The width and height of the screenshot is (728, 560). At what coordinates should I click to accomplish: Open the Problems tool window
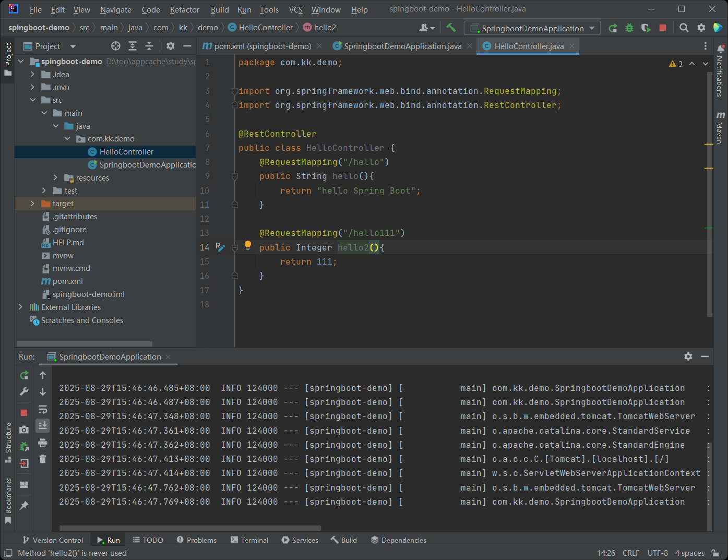[197, 540]
